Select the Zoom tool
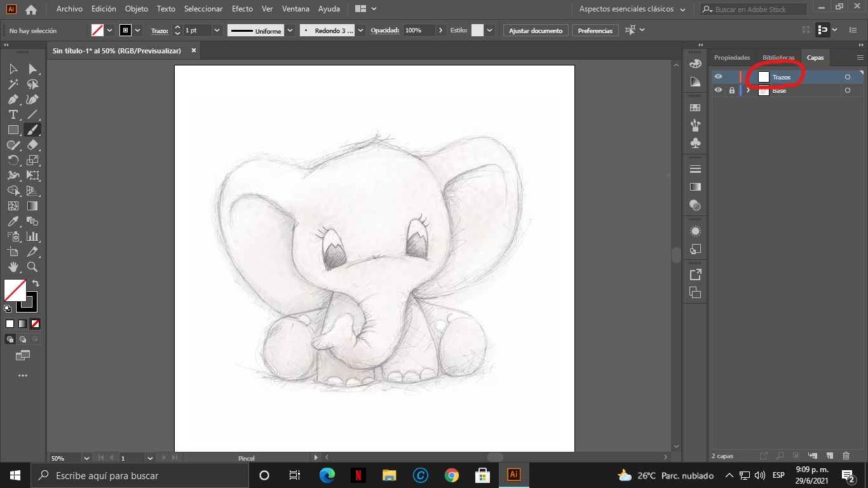The height and width of the screenshot is (488, 868). click(32, 267)
